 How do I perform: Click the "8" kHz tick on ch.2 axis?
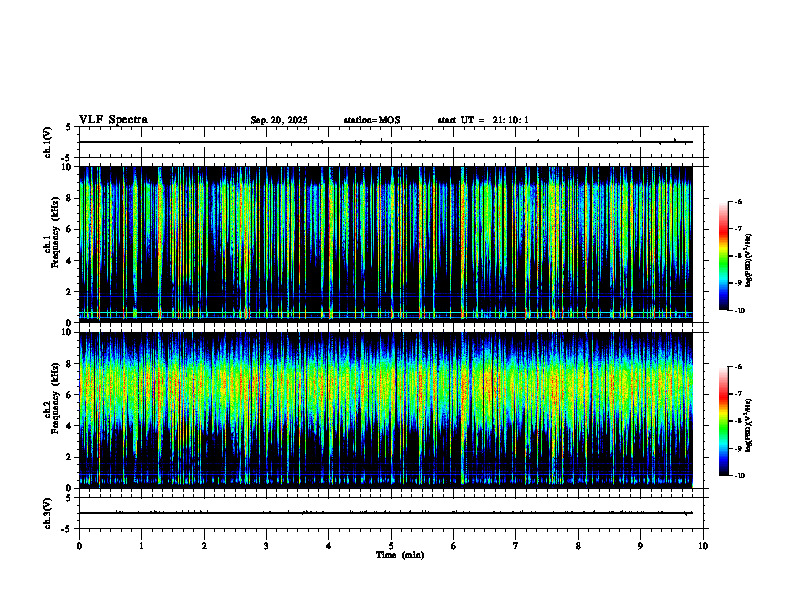[x=70, y=364]
